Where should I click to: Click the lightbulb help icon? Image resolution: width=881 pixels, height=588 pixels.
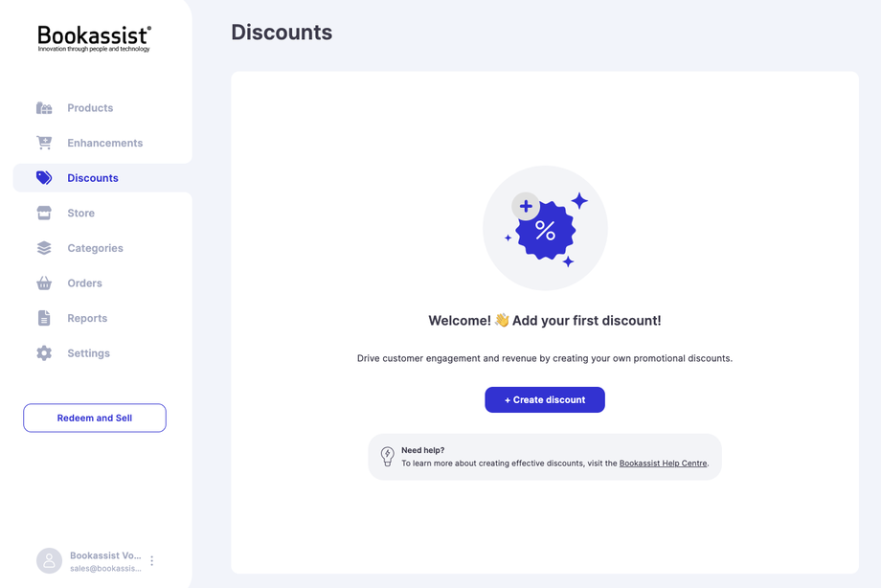[x=387, y=457]
